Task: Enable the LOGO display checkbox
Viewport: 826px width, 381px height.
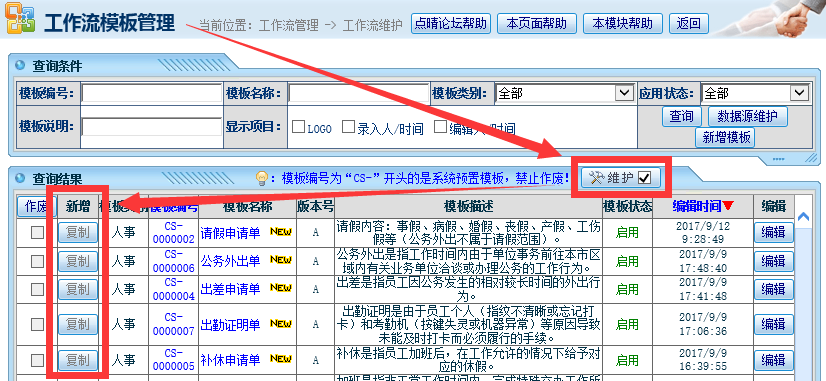Action: [x=298, y=127]
